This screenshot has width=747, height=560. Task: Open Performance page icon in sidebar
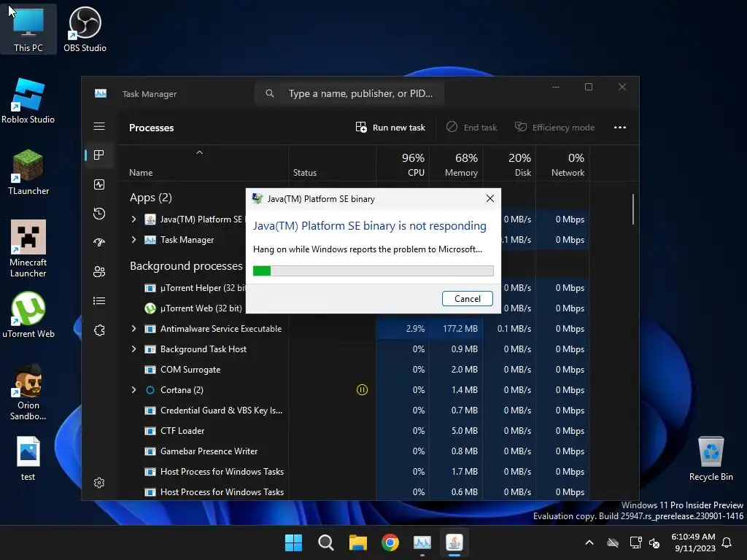pyautogui.click(x=99, y=184)
